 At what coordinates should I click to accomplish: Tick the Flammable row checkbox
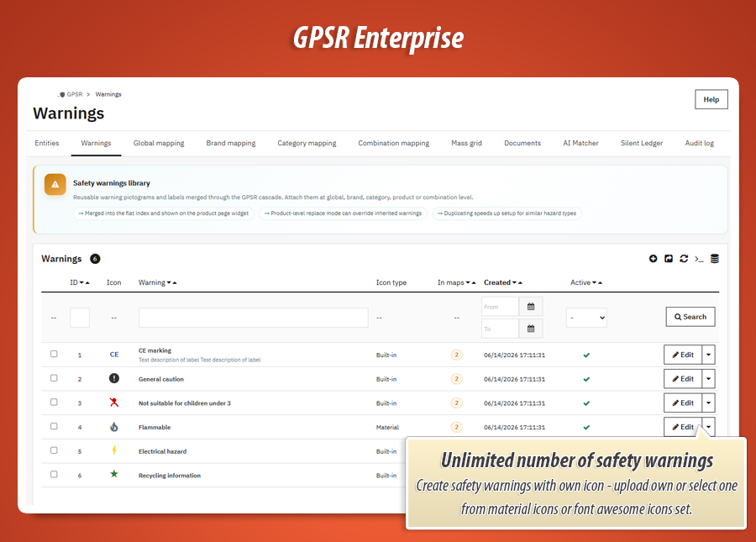[x=54, y=426]
